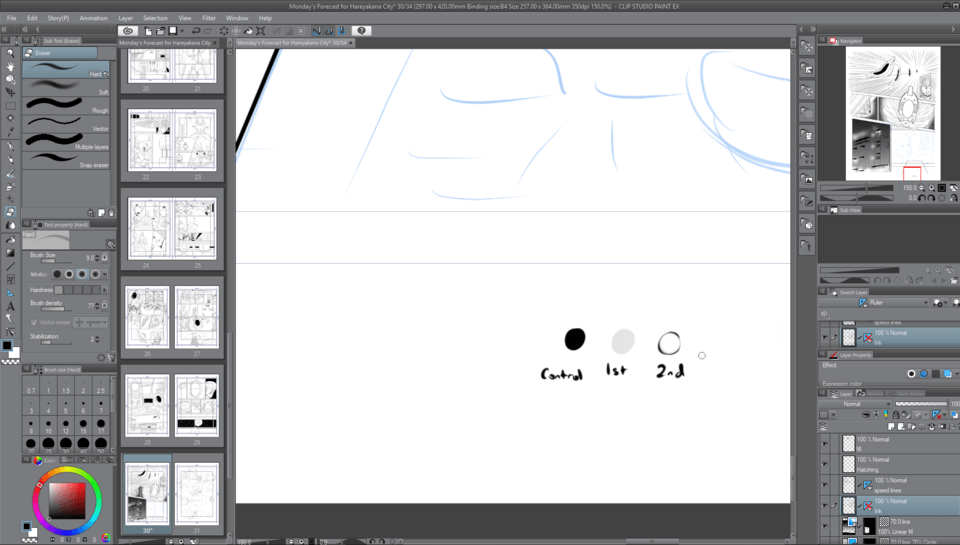960x545 pixels.
Task: Click the border effect circle icon
Action: click(911, 374)
